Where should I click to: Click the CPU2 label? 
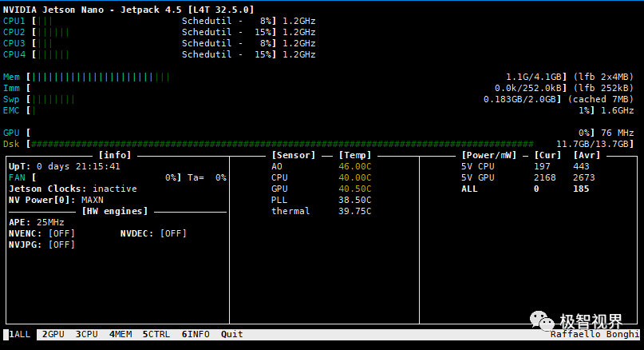(14, 32)
